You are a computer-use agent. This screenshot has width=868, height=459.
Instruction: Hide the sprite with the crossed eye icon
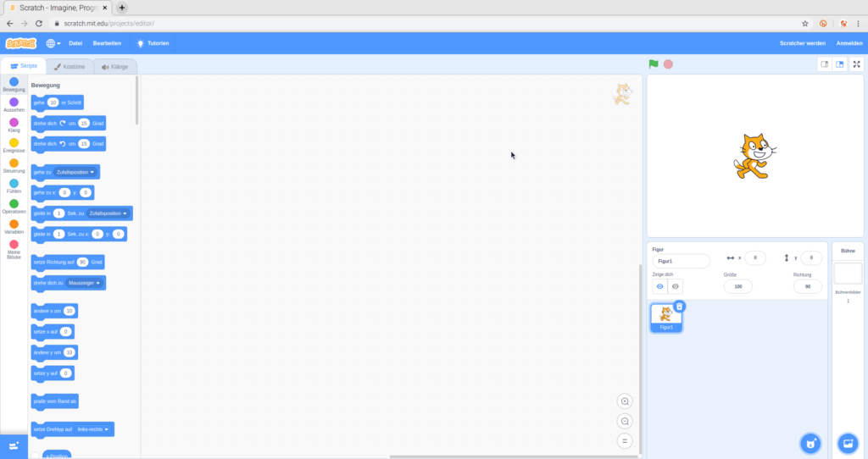coord(676,286)
